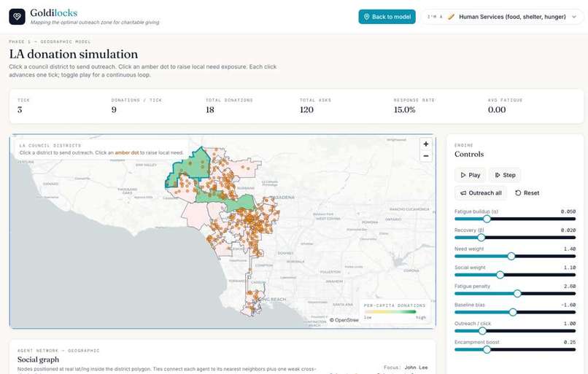This screenshot has height=374, width=588.
Task: Adjust the Recovery slider handle
Action: point(481,238)
